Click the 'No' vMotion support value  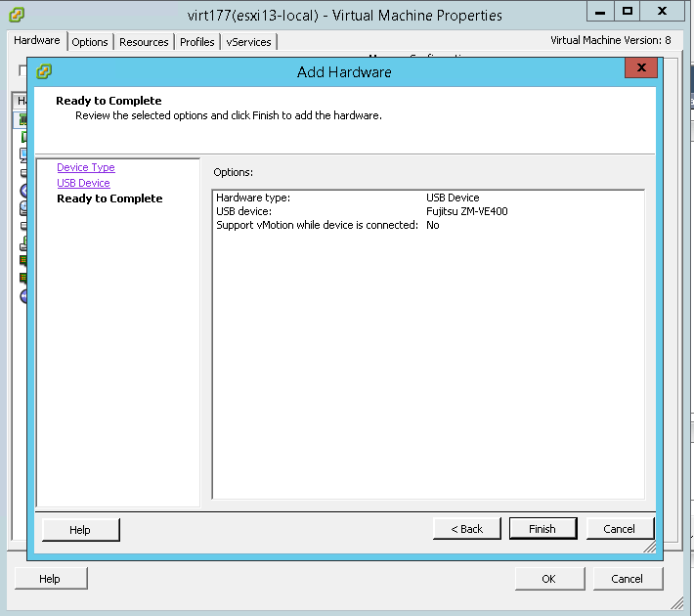(432, 225)
